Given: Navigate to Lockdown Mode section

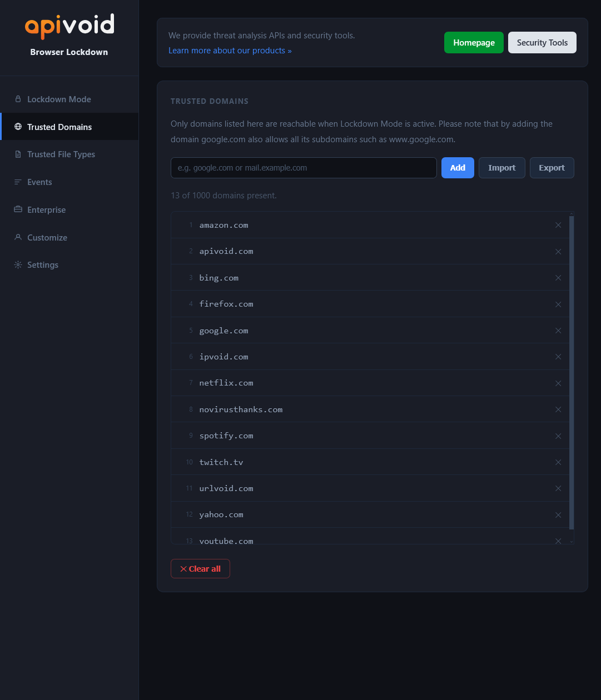Looking at the screenshot, I should (58, 98).
